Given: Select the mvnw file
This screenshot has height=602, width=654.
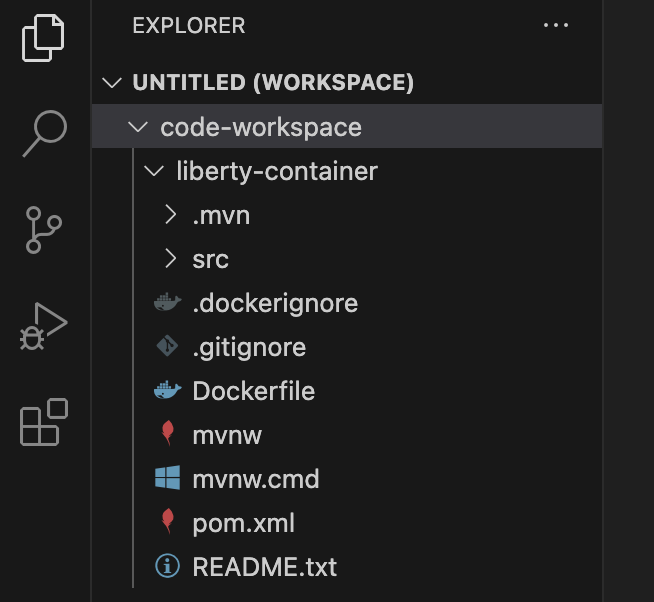Looking at the screenshot, I should pos(227,435).
